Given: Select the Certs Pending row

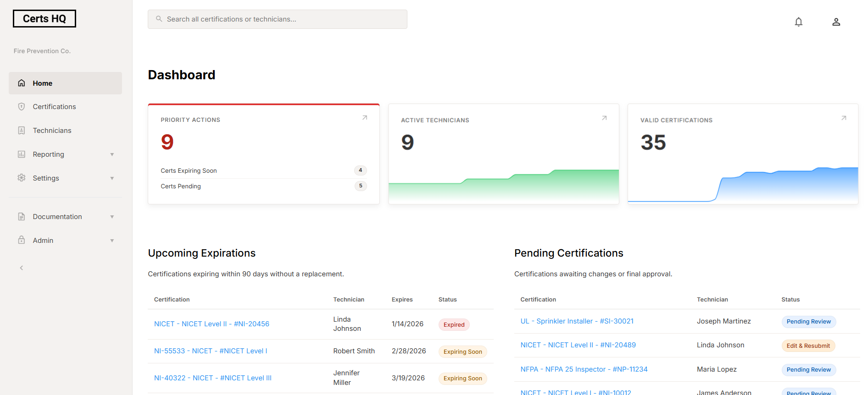Looking at the screenshot, I should pos(263,186).
